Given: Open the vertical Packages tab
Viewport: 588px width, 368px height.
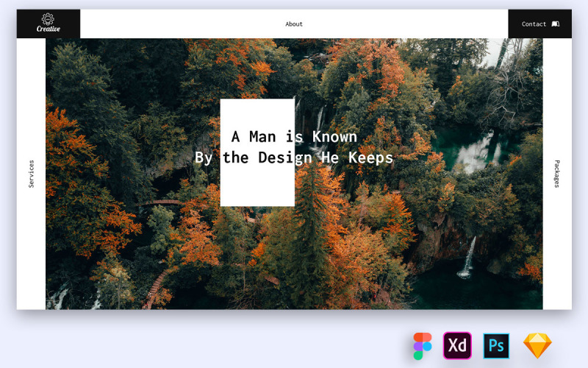Looking at the screenshot, I should click(x=556, y=174).
